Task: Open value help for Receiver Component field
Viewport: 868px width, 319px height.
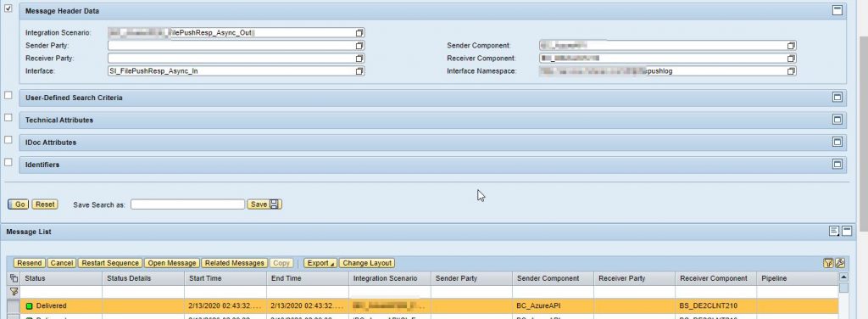Action: coord(791,59)
